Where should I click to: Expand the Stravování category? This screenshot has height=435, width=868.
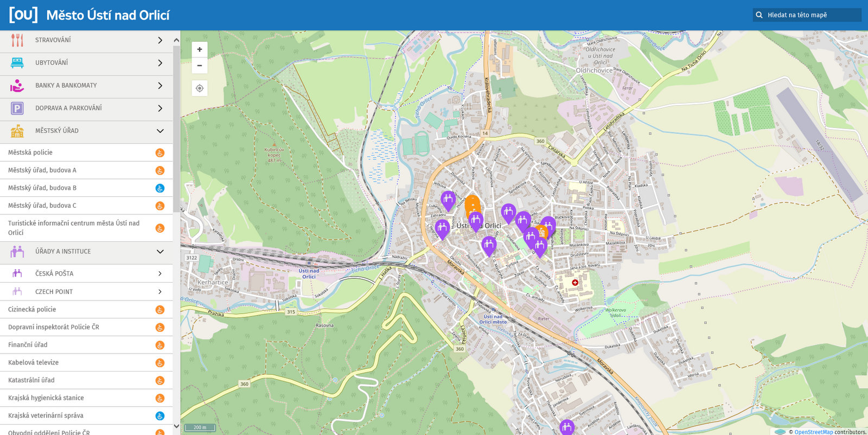point(86,40)
